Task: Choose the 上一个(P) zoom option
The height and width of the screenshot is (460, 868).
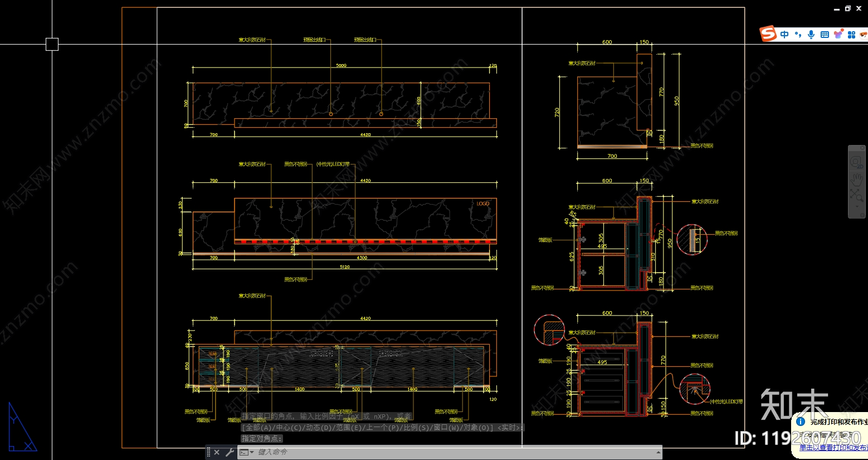Action: click(x=383, y=428)
